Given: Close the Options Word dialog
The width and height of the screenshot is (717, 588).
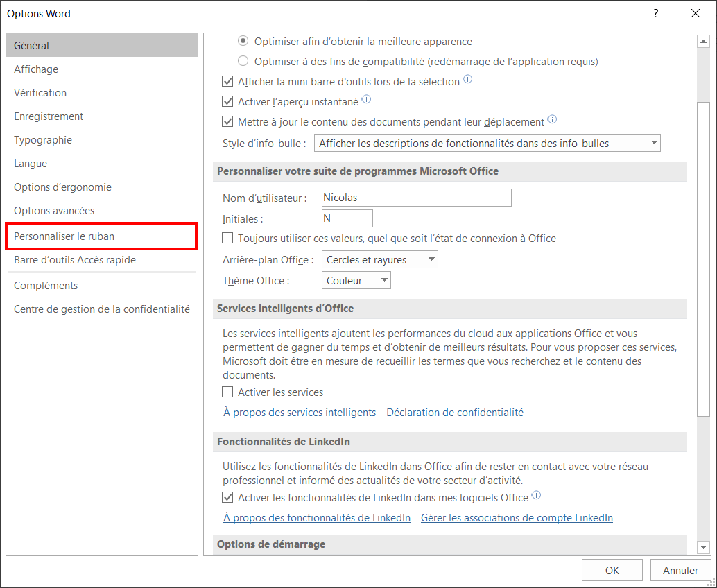Looking at the screenshot, I should click(696, 13).
